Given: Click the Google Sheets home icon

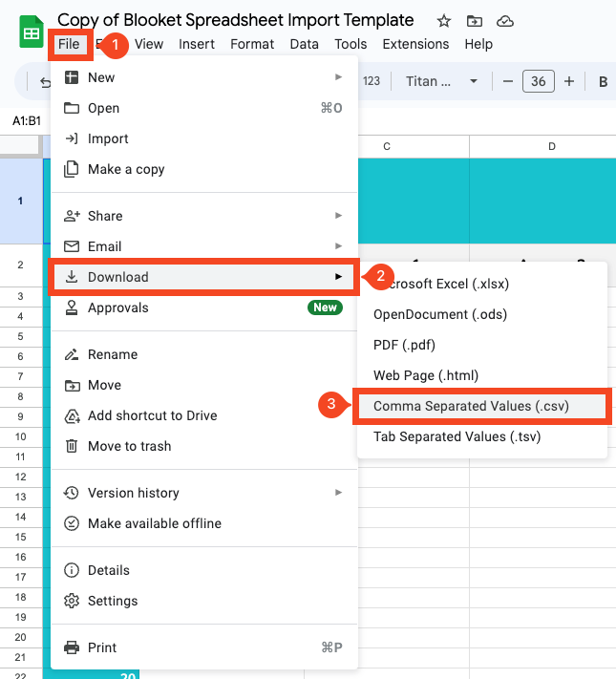Looking at the screenshot, I should 32,32.
